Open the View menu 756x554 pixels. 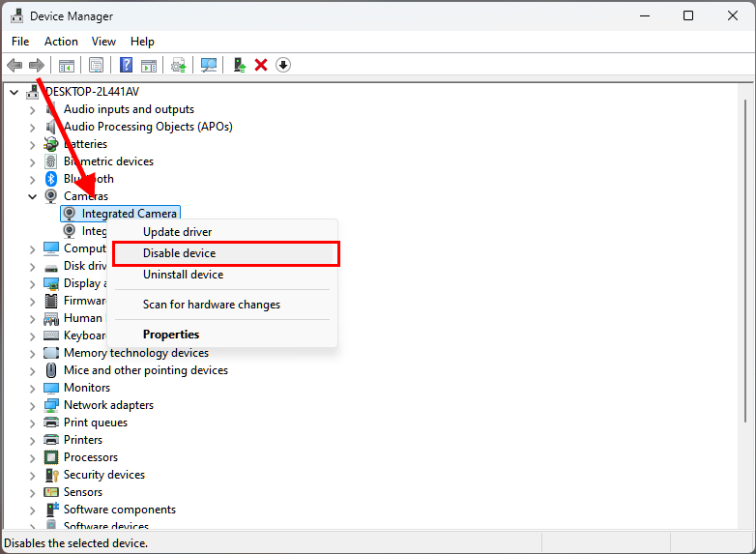click(103, 42)
